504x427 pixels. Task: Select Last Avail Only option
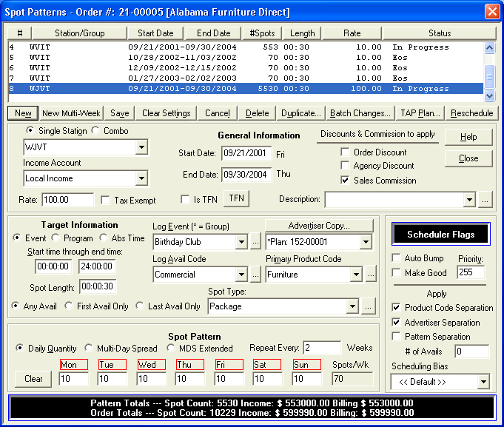pos(139,306)
